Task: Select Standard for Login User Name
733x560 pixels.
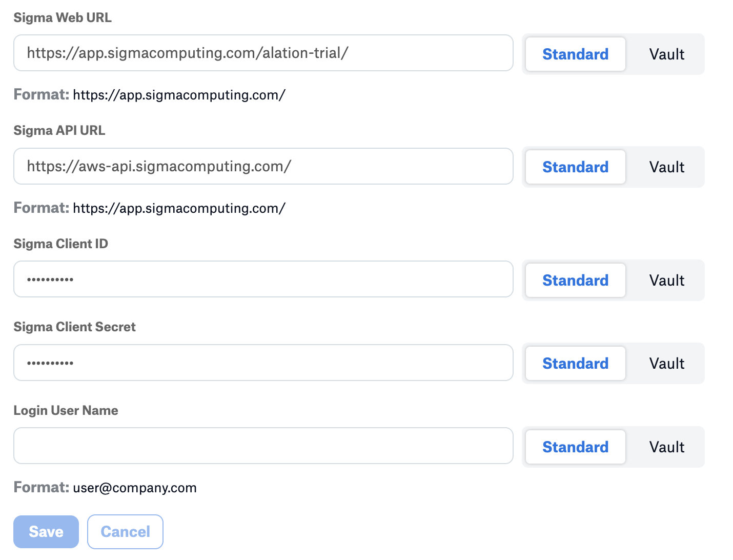Action: pos(575,447)
